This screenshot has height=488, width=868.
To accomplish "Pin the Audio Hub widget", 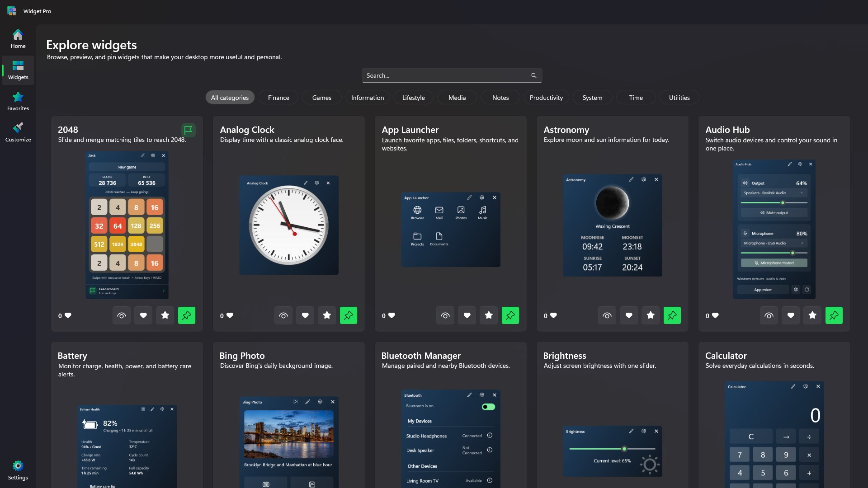I will tap(834, 315).
